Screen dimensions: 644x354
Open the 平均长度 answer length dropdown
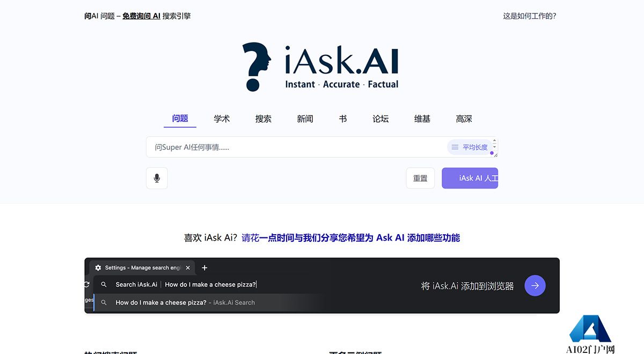pos(469,147)
